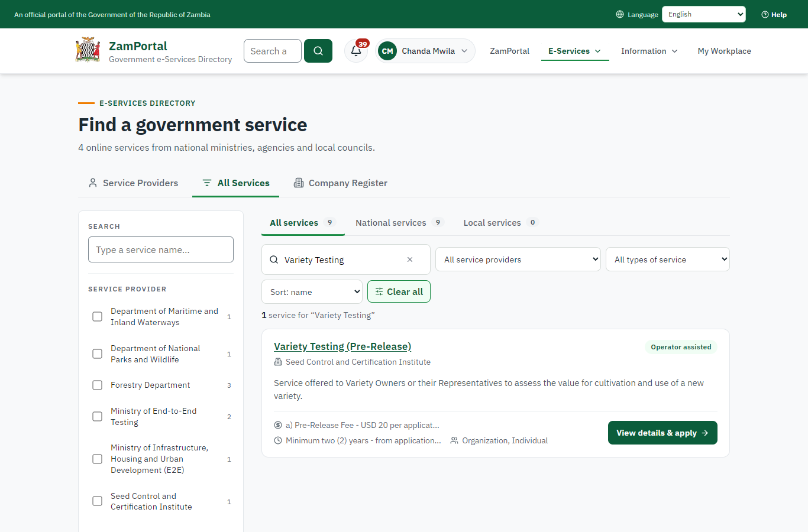Click the Help question mark icon

(765, 14)
